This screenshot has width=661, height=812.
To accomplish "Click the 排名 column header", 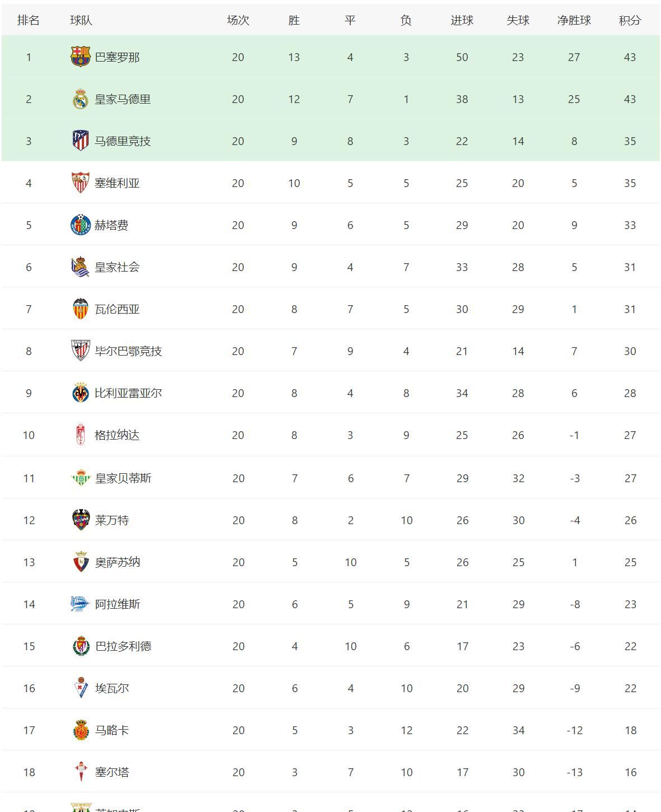I will click(x=29, y=20).
